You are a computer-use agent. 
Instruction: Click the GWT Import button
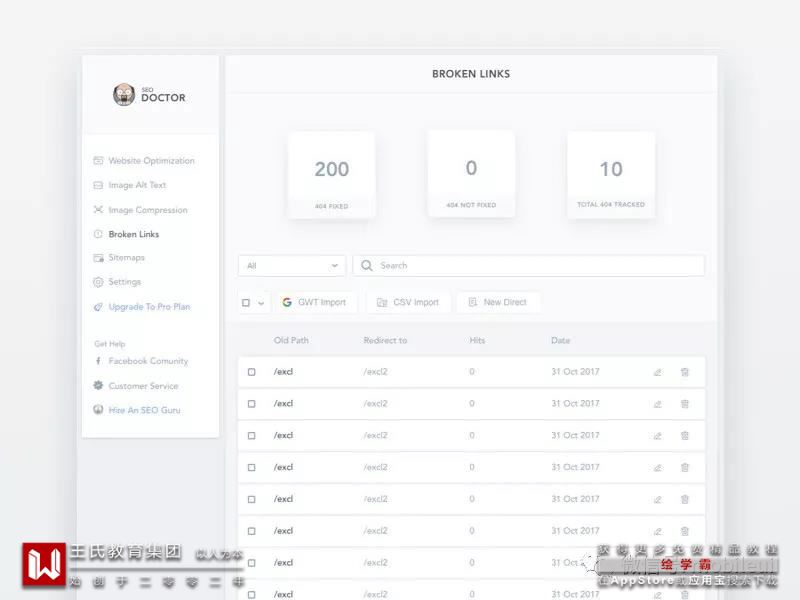[x=314, y=302]
